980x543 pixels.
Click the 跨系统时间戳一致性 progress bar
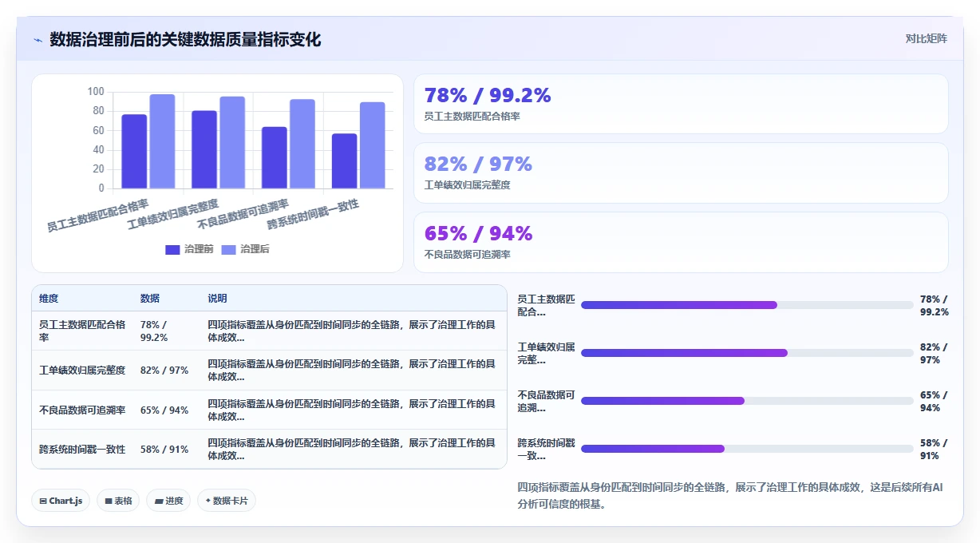pyautogui.click(x=747, y=449)
